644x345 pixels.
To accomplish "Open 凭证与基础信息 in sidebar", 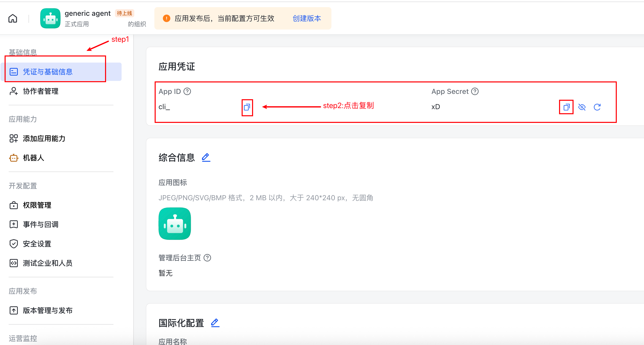I will [x=48, y=72].
